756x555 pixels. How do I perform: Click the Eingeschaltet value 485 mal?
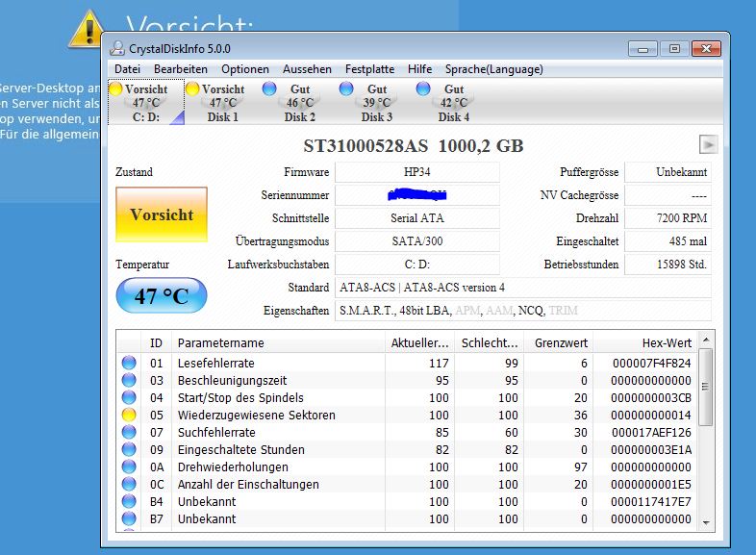tap(668, 241)
